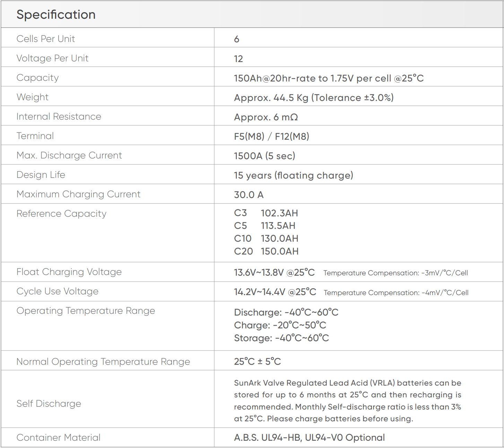Click the Voltage Per Unit value 12
The height and width of the screenshot is (448, 504).
click(x=238, y=59)
